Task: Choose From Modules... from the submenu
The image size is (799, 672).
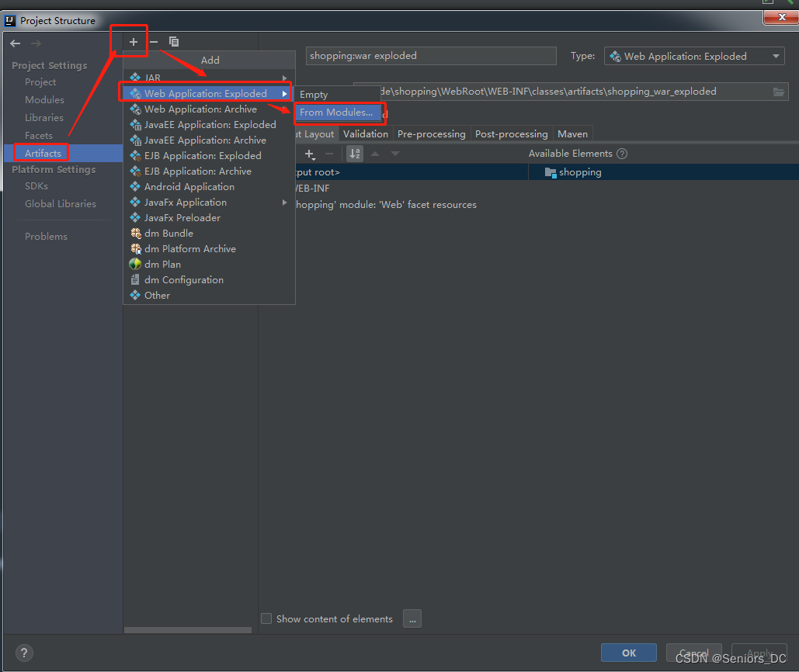Action: (x=337, y=113)
